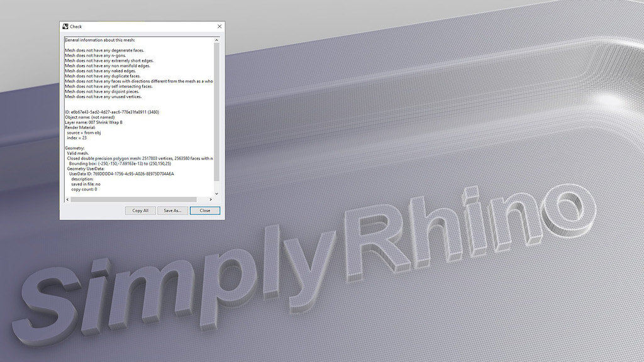Click the horizontal scrollbar thumb
Screen dimensions: 644x362
133,199
